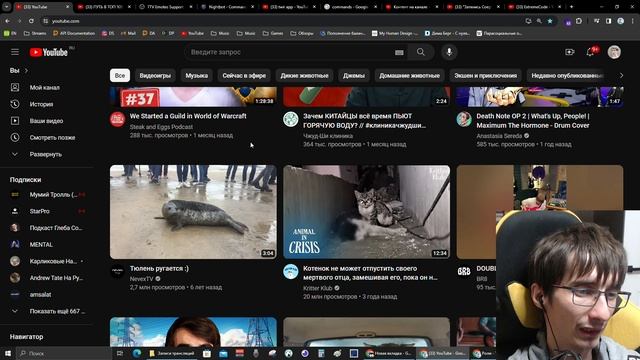Click Steak and Eggs Podcast avatar
640x360 pixels.
coord(118,119)
